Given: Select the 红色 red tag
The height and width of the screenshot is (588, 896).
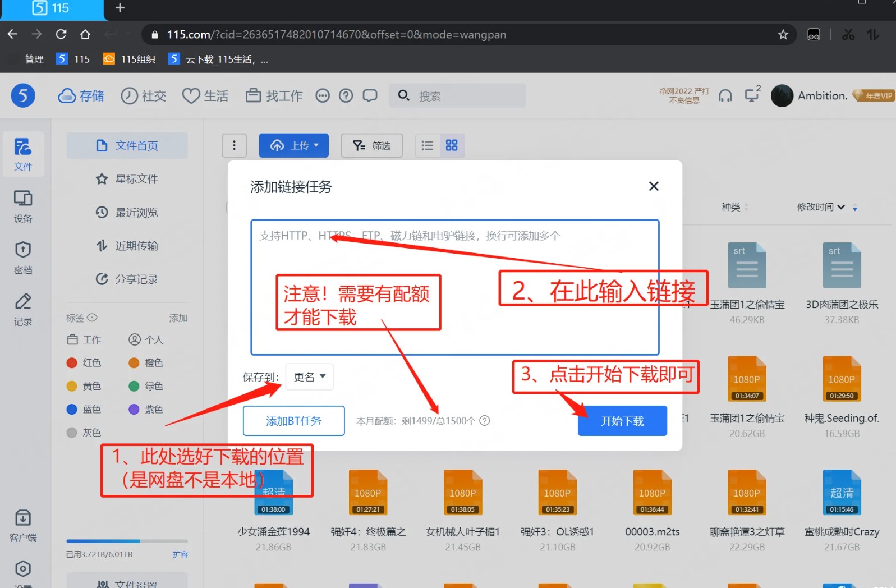Looking at the screenshot, I should click(84, 362).
